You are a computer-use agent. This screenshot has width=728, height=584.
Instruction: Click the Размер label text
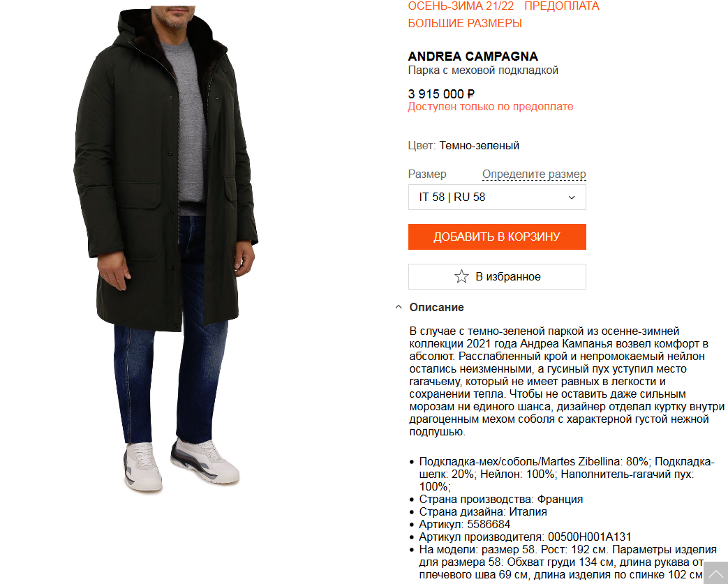[427, 174]
